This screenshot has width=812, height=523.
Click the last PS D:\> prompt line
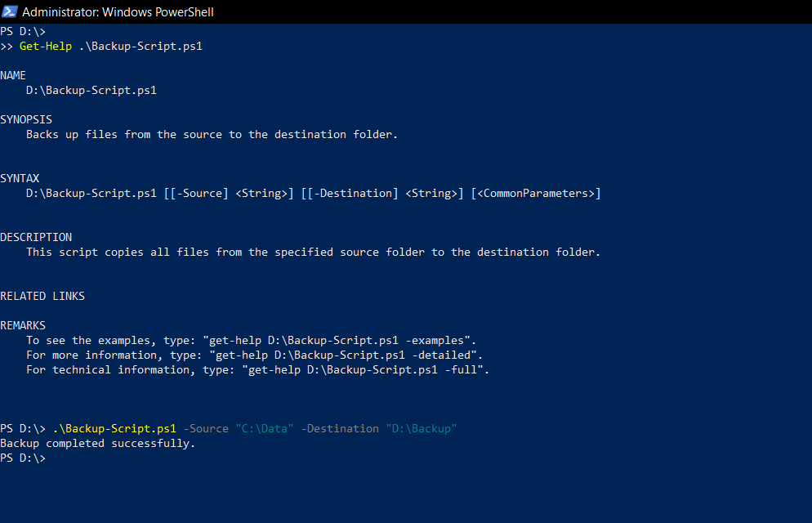pyautogui.click(x=23, y=458)
